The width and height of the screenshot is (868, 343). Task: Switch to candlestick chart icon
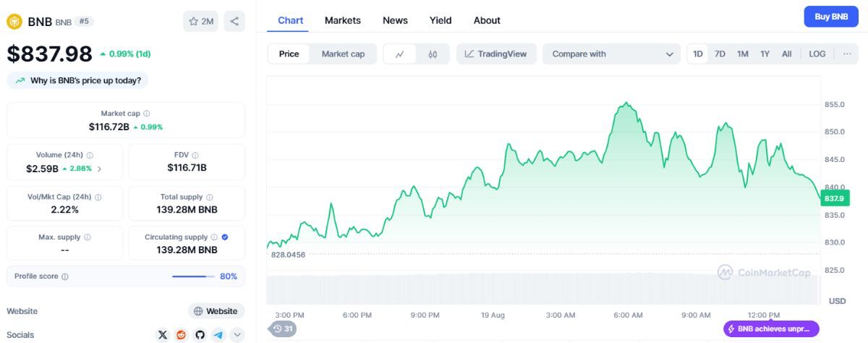coord(433,54)
